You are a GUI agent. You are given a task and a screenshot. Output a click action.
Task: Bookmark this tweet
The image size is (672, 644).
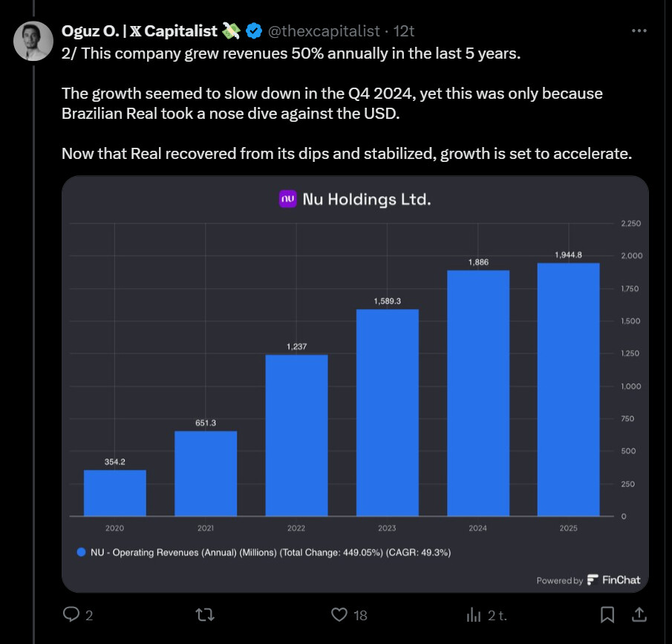[x=607, y=614]
